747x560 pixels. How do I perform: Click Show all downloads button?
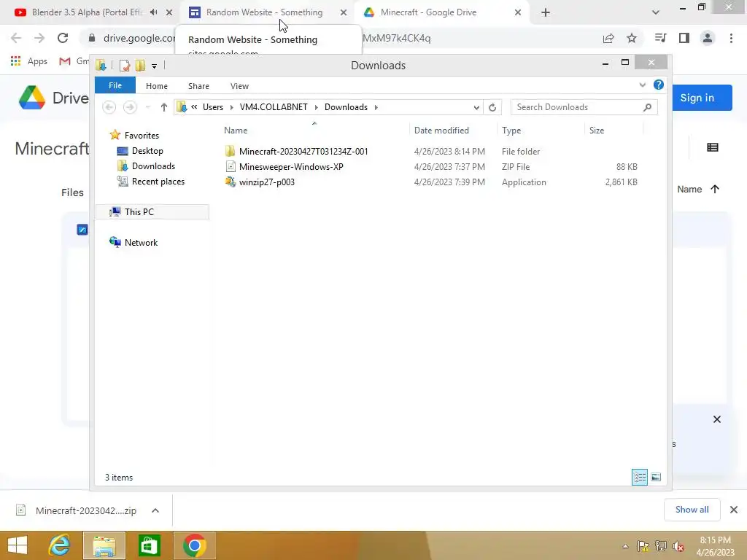(x=692, y=510)
